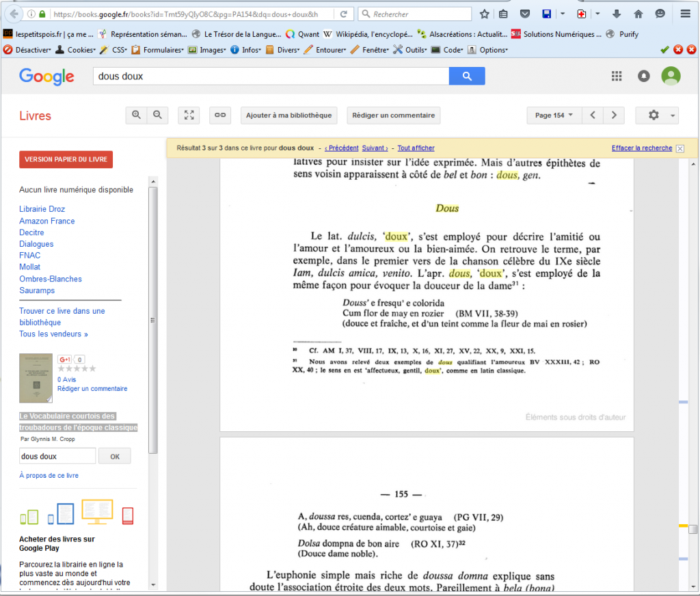Click the Suivant search result link
The width and height of the screenshot is (700, 596).
click(x=375, y=148)
